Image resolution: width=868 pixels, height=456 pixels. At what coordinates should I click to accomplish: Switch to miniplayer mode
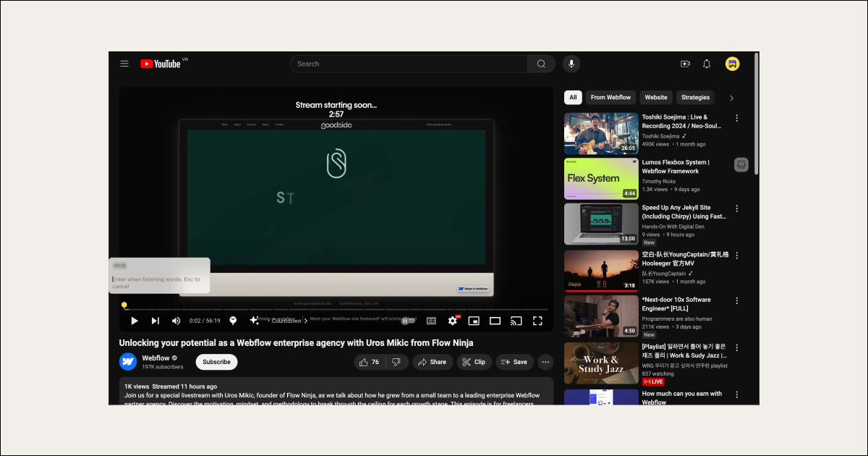point(474,321)
